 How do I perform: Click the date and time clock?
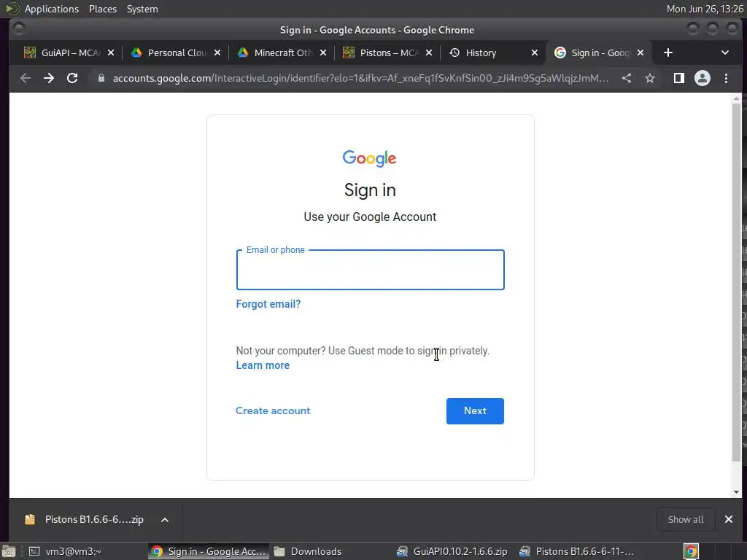pyautogui.click(x=705, y=9)
